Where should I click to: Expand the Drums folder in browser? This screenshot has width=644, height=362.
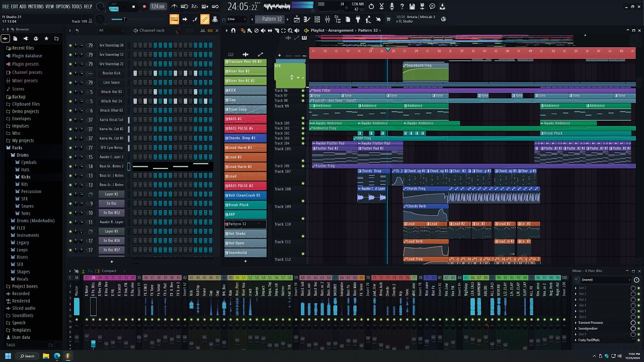(22, 155)
